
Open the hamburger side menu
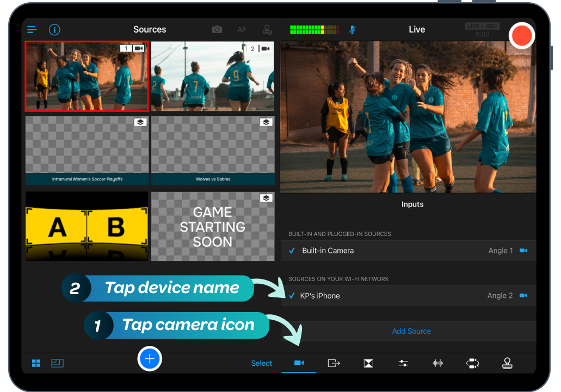[x=32, y=29]
